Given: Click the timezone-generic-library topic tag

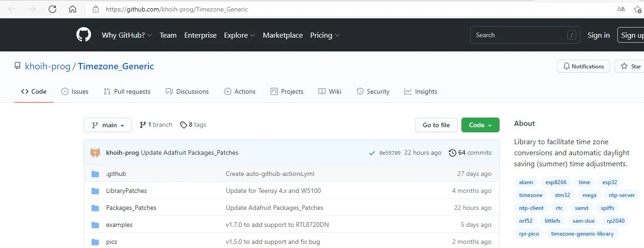Looking at the screenshot, I should pyautogui.click(x=582, y=234).
